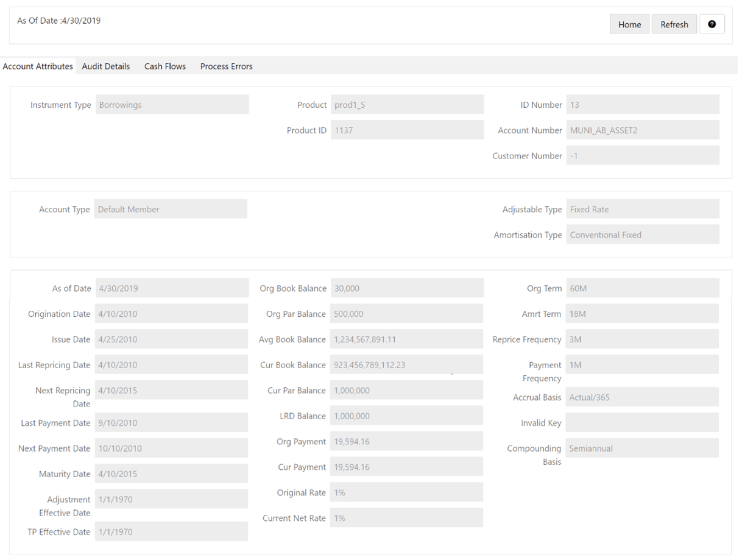Viewport: 742px width, 560px height.
Task: Click the Cur Payment field 19,594.16
Action: click(x=407, y=467)
